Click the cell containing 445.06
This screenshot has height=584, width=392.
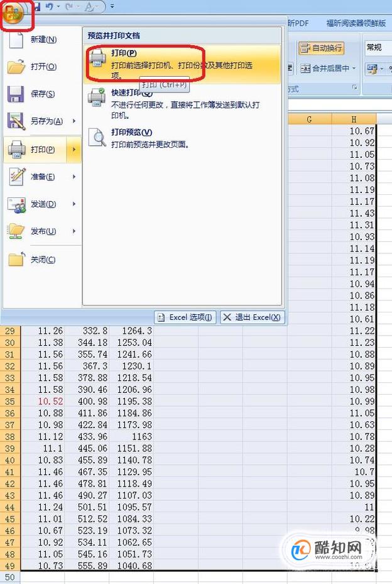[87, 448]
